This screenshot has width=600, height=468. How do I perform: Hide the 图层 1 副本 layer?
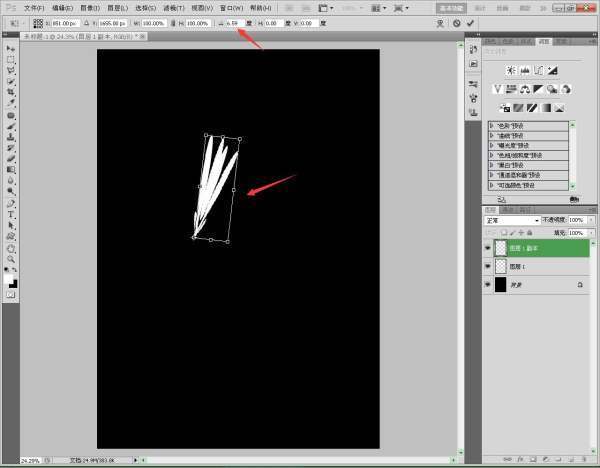487,247
